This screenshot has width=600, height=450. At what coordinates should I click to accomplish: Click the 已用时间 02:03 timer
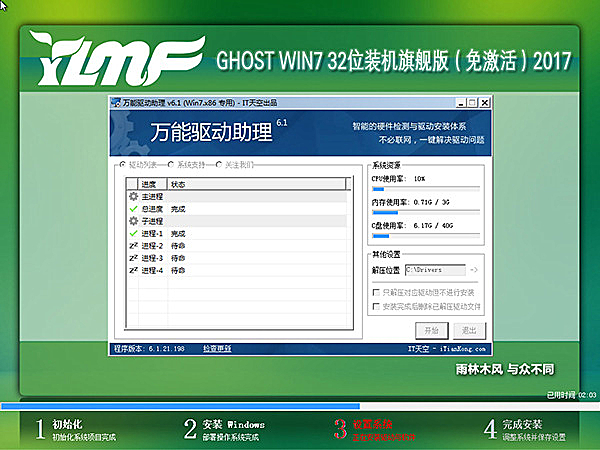coord(571,395)
